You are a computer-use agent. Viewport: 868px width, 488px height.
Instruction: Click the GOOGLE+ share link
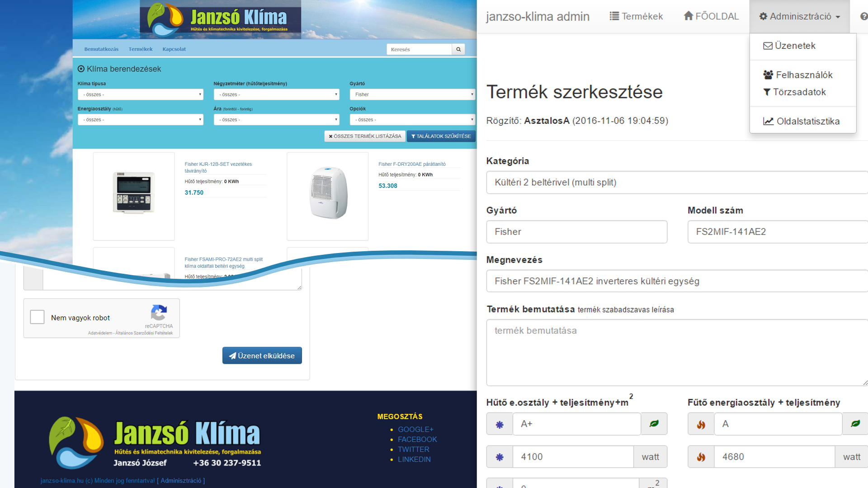pyautogui.click(x=415, y=429)
